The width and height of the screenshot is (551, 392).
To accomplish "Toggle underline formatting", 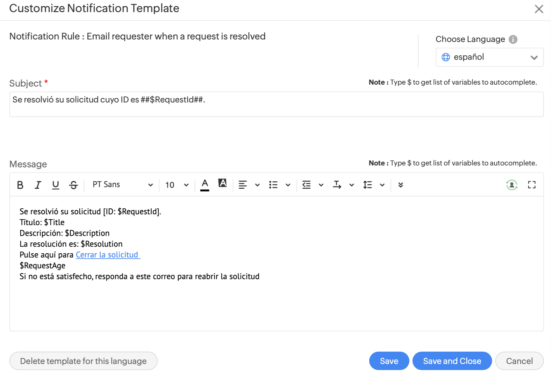I will tap(55, 185).
